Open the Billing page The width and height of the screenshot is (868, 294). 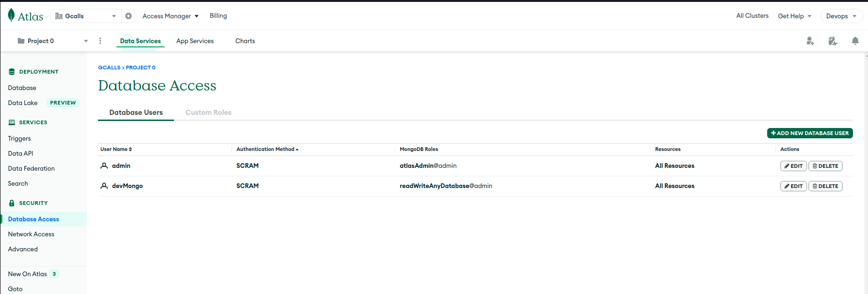tap(218, 15)
